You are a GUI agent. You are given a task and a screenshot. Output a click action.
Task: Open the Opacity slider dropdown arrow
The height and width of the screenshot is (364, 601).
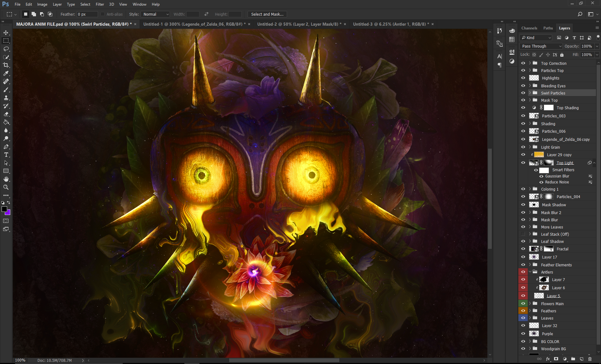(x=597, y=46)
